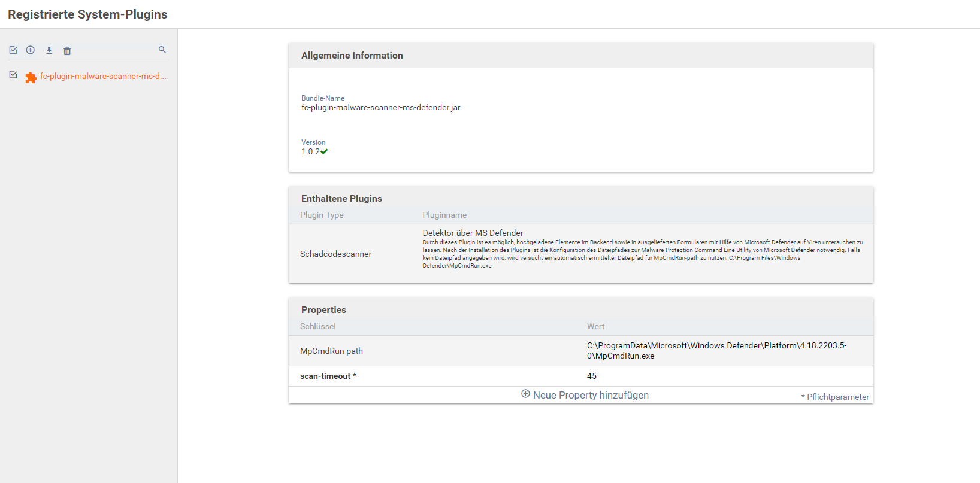Toggle the select-all checkbox in sidebar toolbar
Image resolution: width=980 pixels, height=483 pixels.
(13, 50)
